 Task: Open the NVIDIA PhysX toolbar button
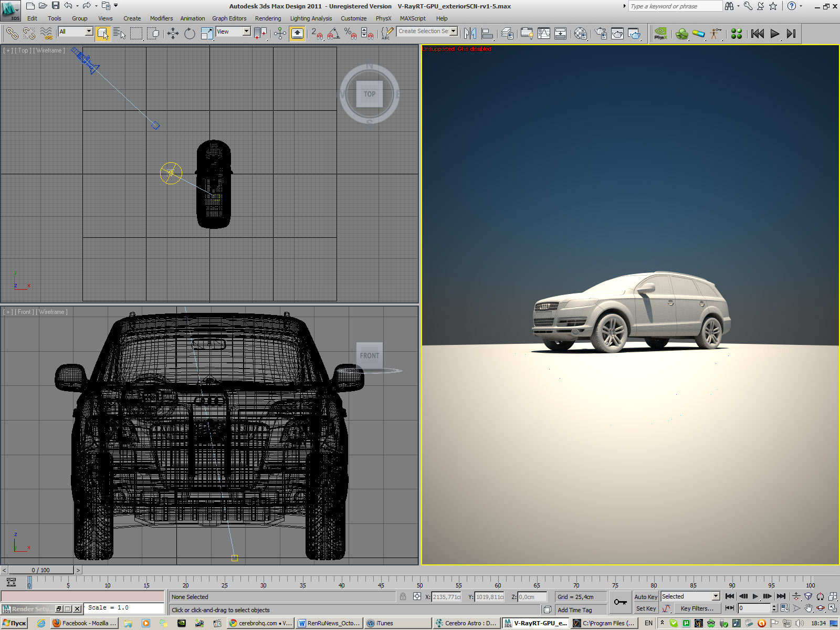(660, 34)
